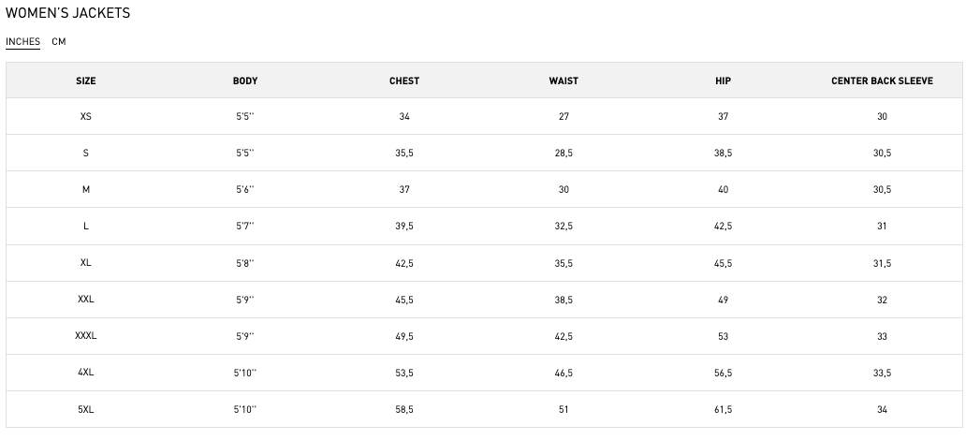
Task: Click the XXXL hip value 53
Action: pyautogui.click(x=723, y=336)
